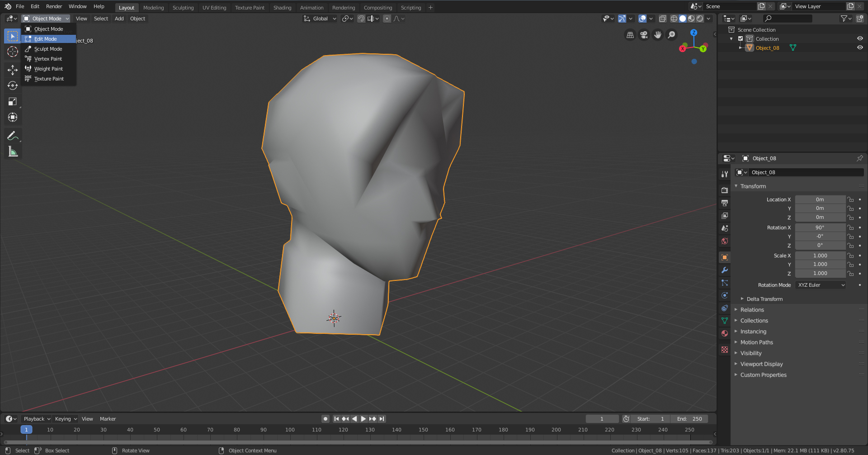Switch to the Modeling workspace tab
The width and height of the screenshot is (868, 455).
coord(154,8)
